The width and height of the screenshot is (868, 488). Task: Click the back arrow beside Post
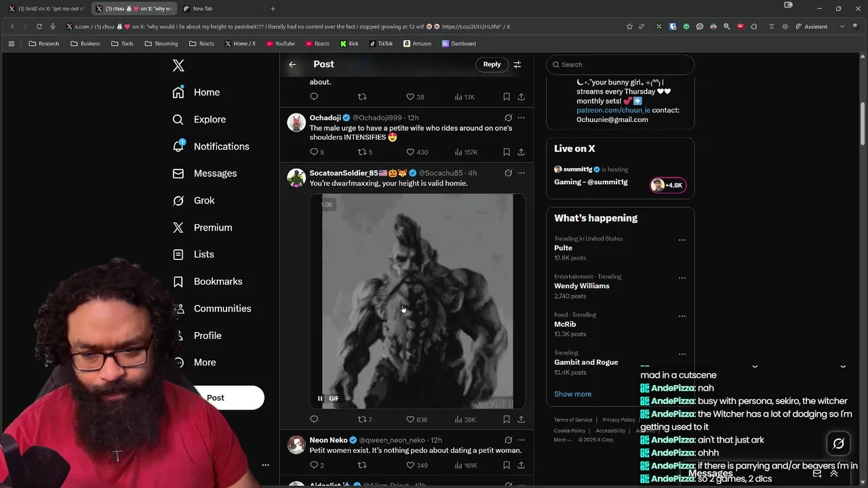(x=292, y=64)
